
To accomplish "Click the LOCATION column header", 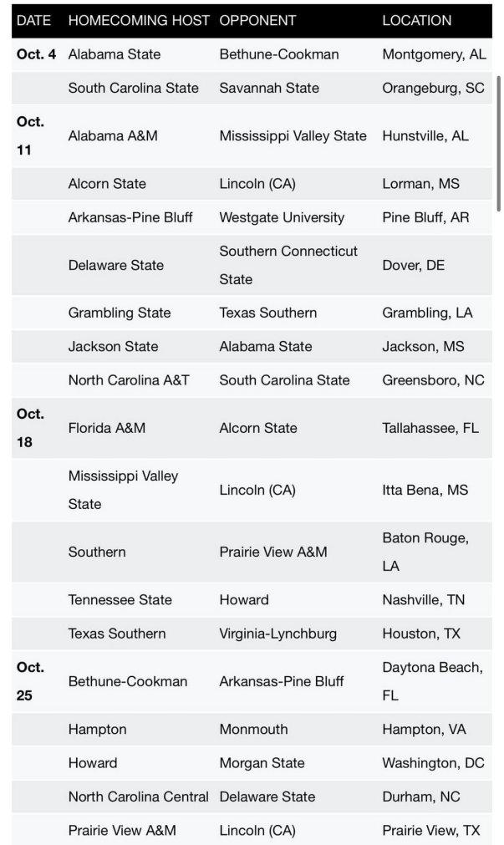I will pyautogui.click(x=417, y=21).
